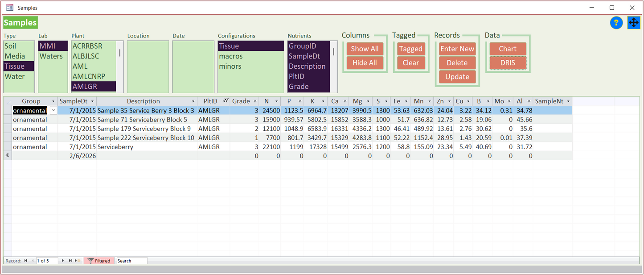
Task: Open the Grade column dropdown arrow
Action: pyautogui.click(x=254, y=101)
